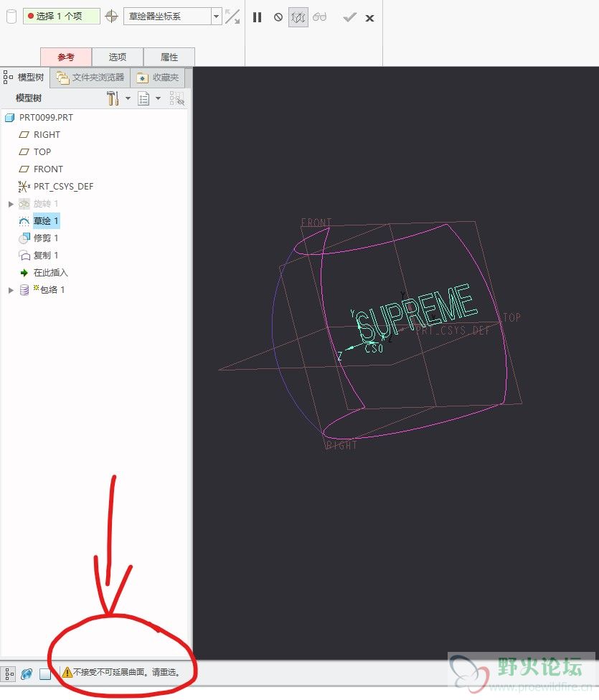Expand the 包络 1 feature

(x=11, y=290)
